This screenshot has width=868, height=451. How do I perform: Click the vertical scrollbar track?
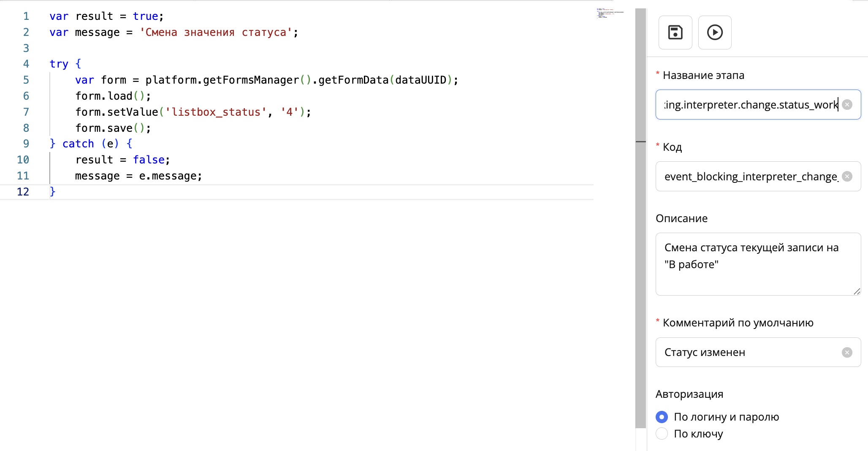[x=640, y=296]
